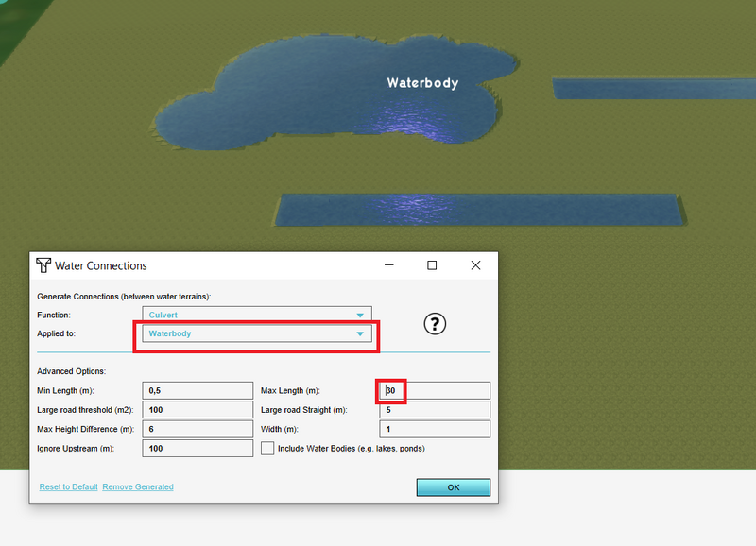Screen dimensions: 756x546
Task: Enable Include Water Bodies checkbox
Action: (267, 448)
